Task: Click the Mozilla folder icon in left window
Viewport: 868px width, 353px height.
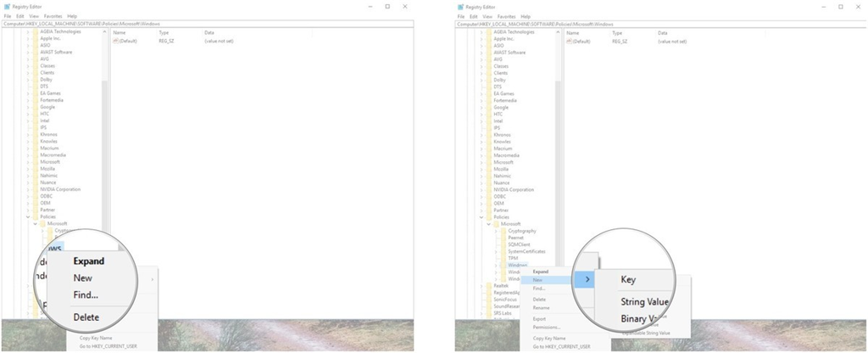Action: (36, 169)
